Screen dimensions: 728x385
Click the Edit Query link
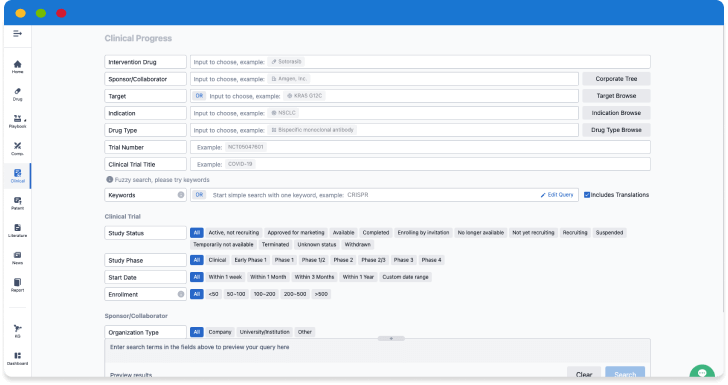tap(557, 195)
